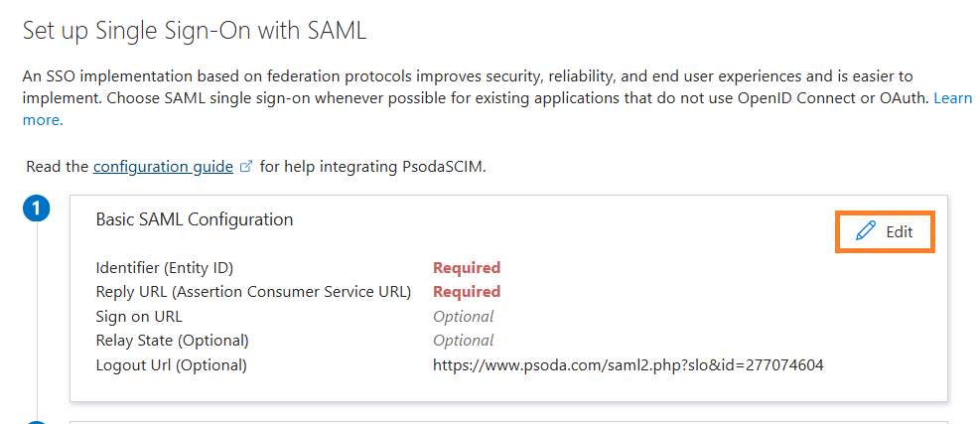The image size is (980, 424).
Task: Click the Required value for Reply URL
Action: coord(467,292)
